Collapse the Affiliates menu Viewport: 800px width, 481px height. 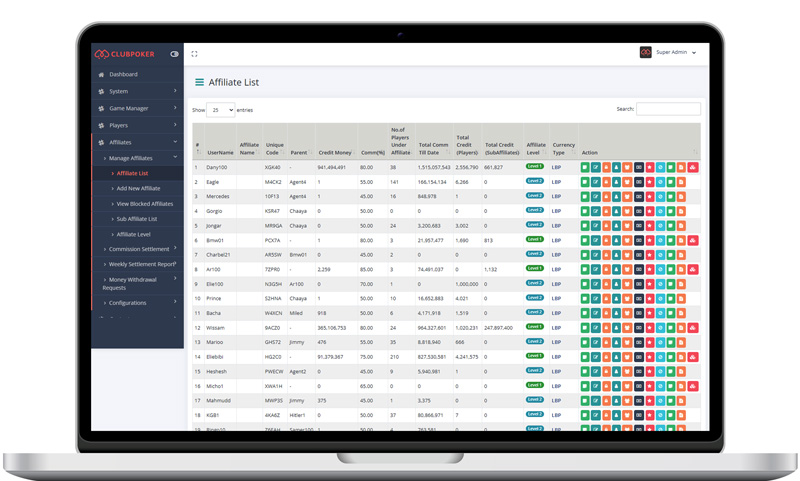tap(137, 142)
